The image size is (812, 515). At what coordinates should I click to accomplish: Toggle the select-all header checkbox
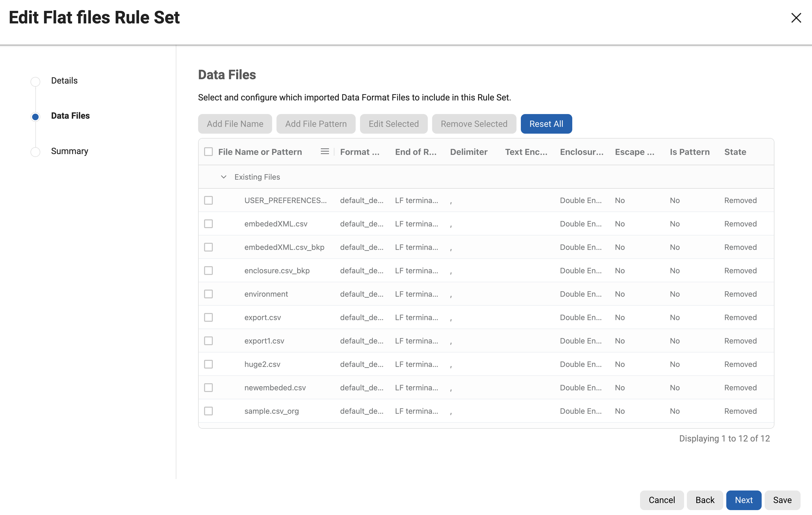pyautogui.click(x=208, y=152)
